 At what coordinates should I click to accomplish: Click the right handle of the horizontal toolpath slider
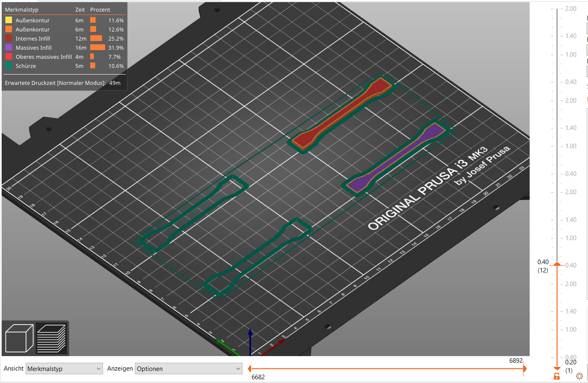525,368
